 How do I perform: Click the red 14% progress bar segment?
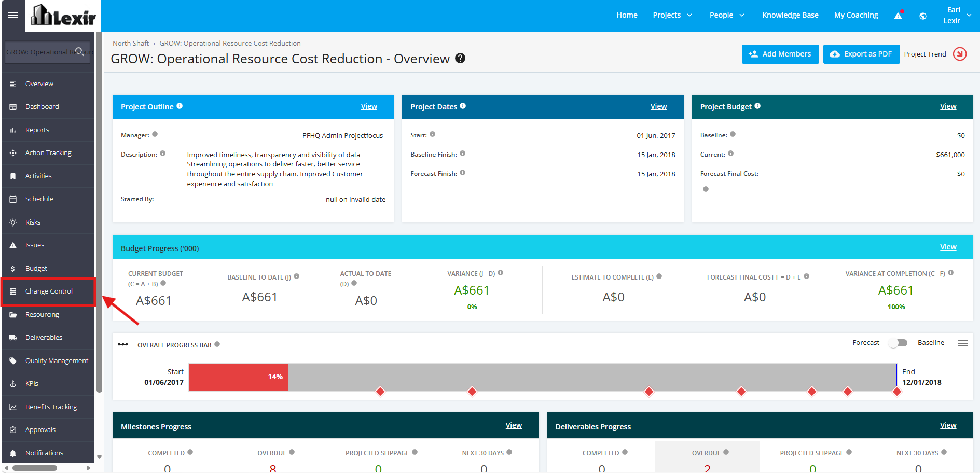click(238, 377)
